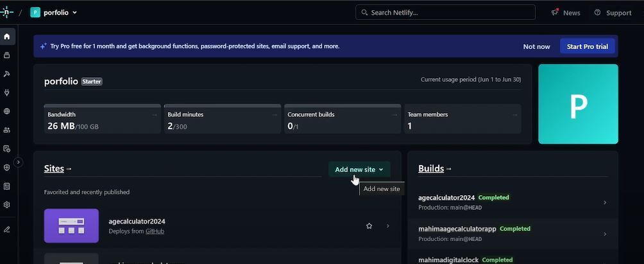Click the pen icon at sidebar bottom

point(7,229)
